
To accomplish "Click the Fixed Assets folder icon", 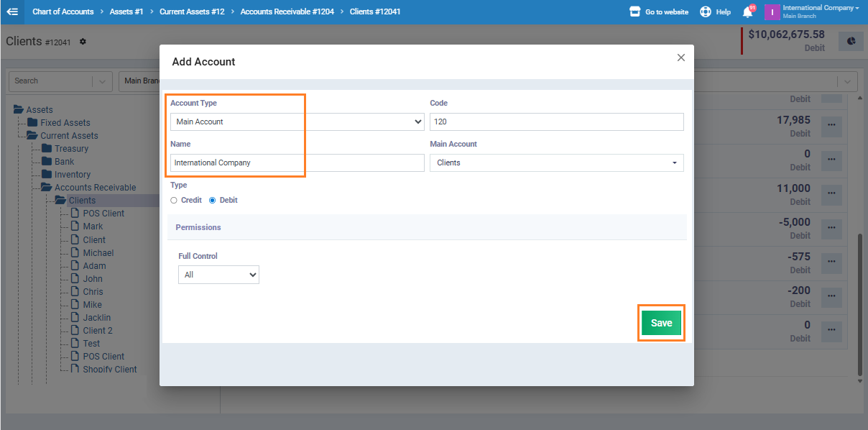I will [x=32, y=123].
